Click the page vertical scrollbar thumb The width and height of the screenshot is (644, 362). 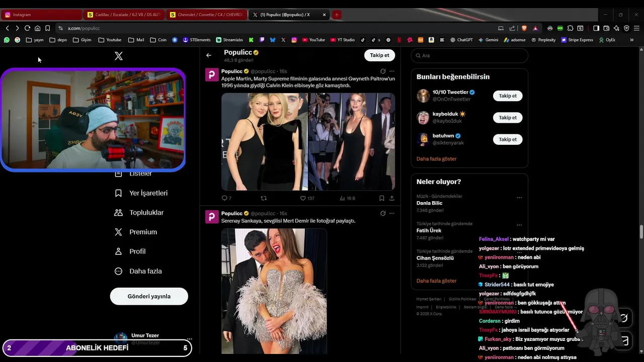point(641,232)
